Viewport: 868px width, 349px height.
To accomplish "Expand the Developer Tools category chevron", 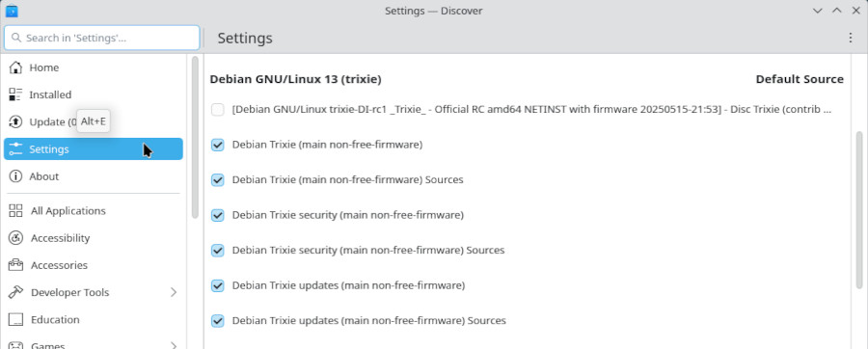I will [x=174, y=292].
